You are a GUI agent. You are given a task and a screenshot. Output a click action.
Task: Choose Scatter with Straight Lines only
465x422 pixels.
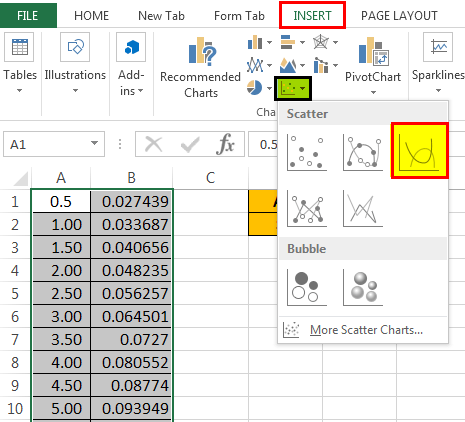point(363,209)
